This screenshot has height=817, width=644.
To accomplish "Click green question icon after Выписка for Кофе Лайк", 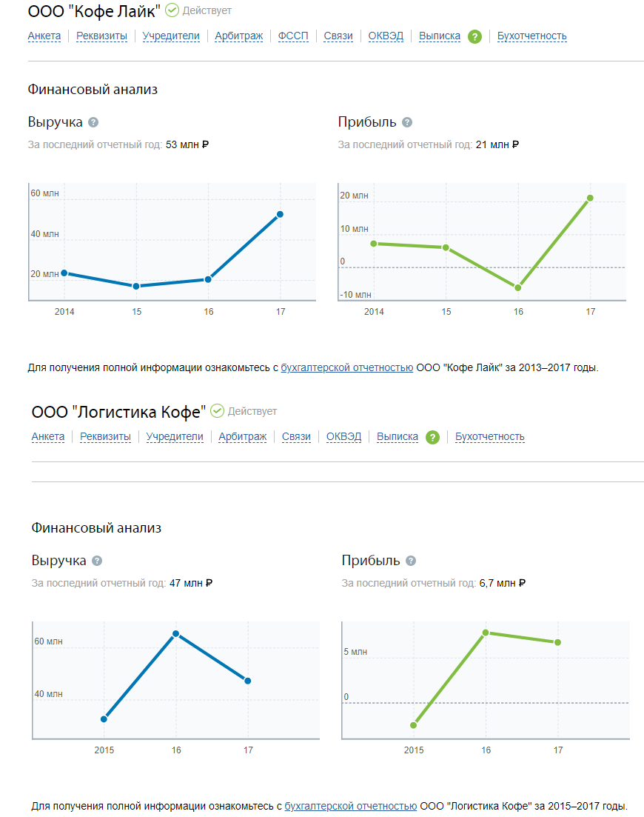I will click(474, 36).
